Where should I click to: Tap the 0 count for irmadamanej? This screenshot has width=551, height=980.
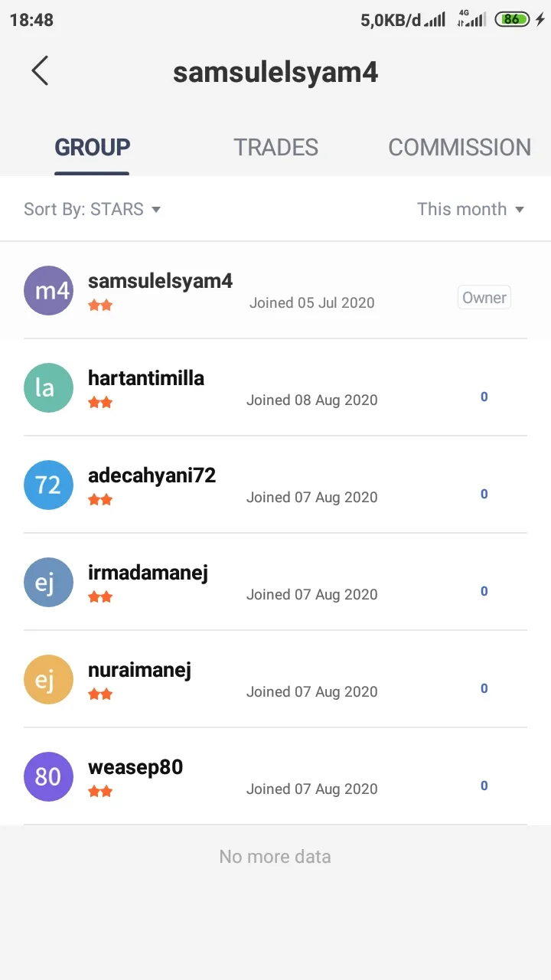pyautogui.click(x=484, y=591)
